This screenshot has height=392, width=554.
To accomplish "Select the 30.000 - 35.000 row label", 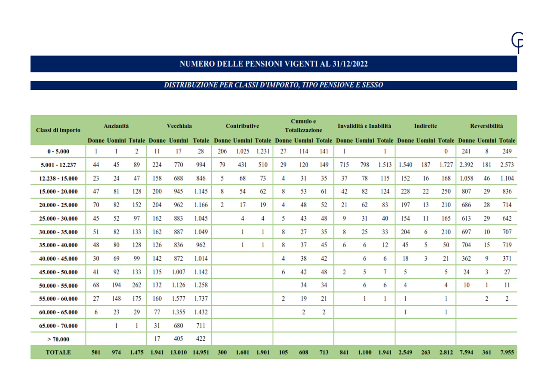I will click(58, 232).
